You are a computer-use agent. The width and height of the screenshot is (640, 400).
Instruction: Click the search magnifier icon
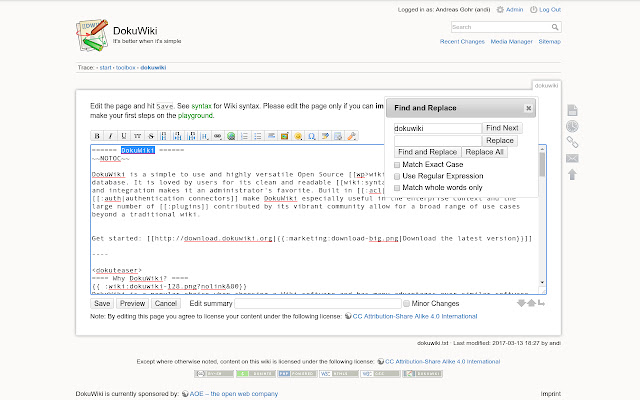pos(555,27)
